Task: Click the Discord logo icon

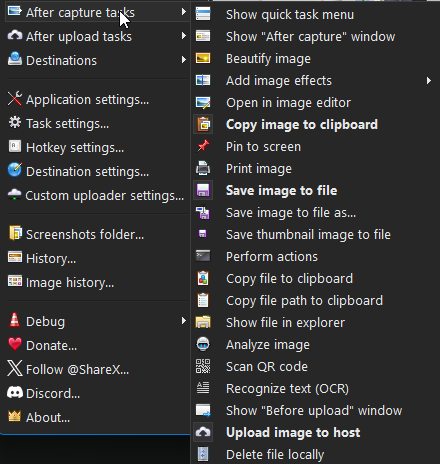Action: pyautogui.click(x=15, y=392)
